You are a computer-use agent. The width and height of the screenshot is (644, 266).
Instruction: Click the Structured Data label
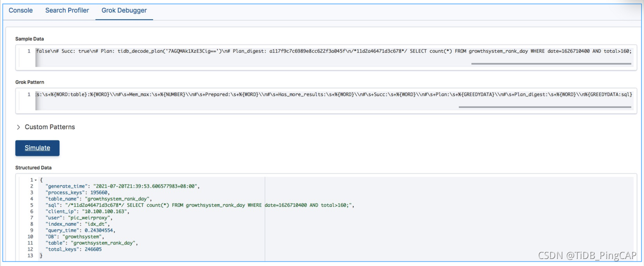point(34,167)
